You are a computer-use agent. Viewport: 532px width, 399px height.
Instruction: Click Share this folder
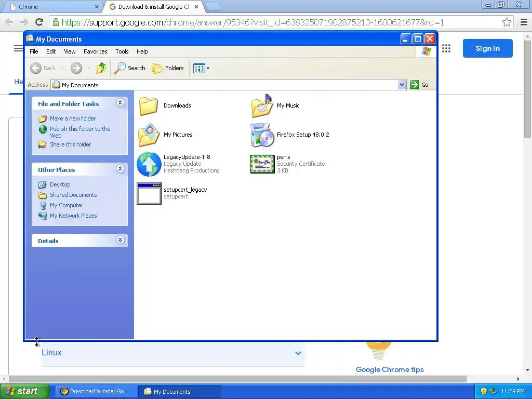[70, 144]
